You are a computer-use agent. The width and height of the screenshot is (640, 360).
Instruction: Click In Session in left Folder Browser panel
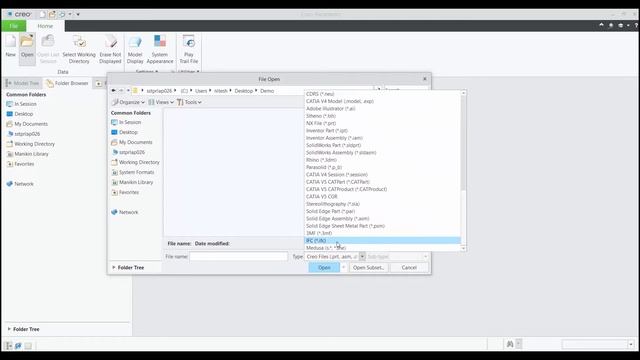[25, 104]
